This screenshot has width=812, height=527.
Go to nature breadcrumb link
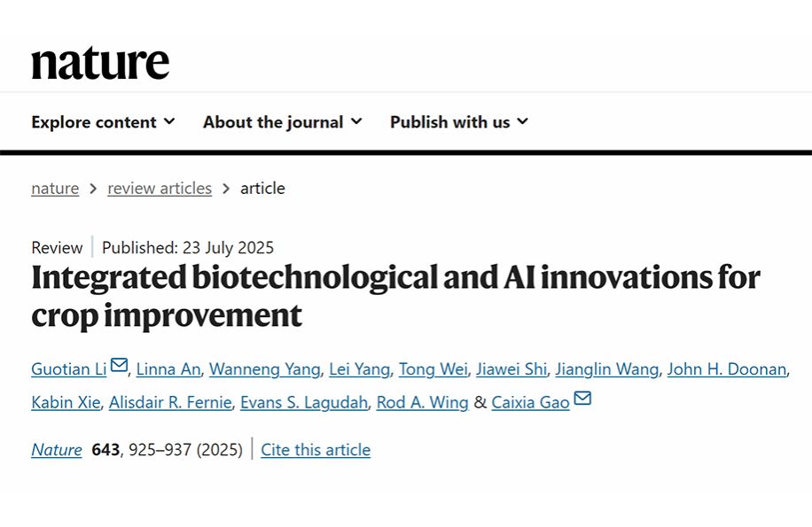coord(55,188)
